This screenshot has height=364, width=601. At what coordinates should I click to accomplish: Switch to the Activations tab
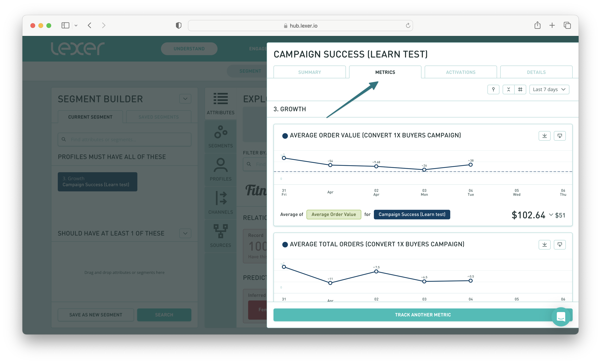click(x=460, y=72)
